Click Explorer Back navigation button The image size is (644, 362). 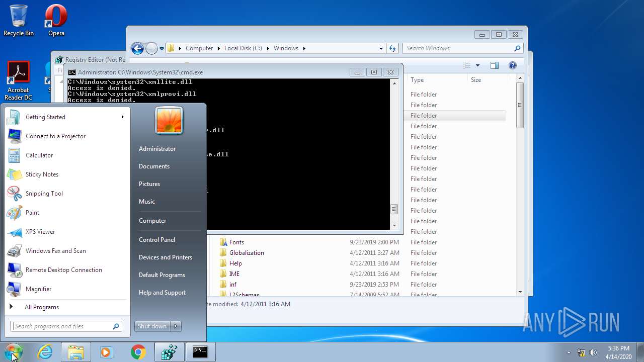(137, 48)
